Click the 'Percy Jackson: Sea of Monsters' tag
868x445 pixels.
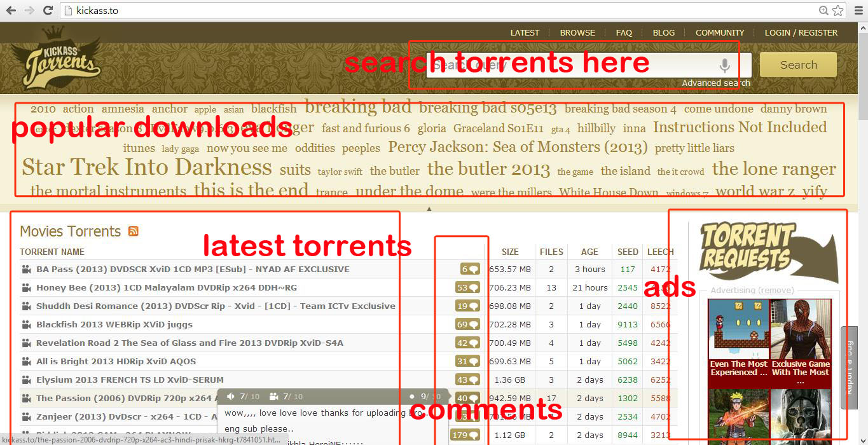point(518,148)
